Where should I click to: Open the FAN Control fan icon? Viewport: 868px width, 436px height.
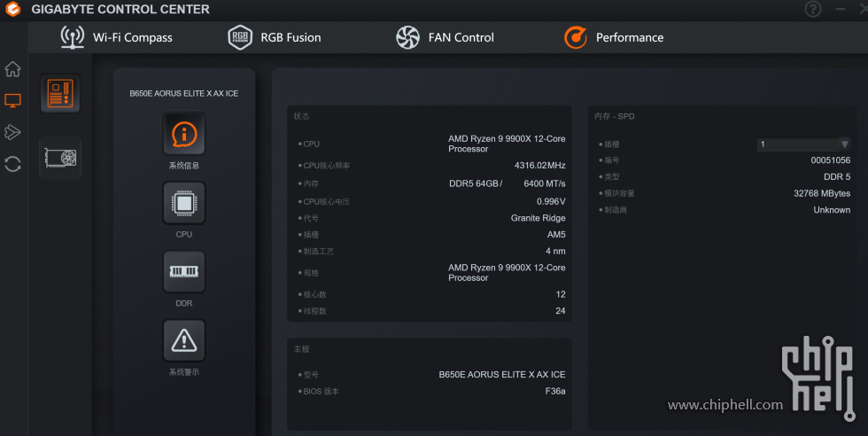tap(408, 37)
